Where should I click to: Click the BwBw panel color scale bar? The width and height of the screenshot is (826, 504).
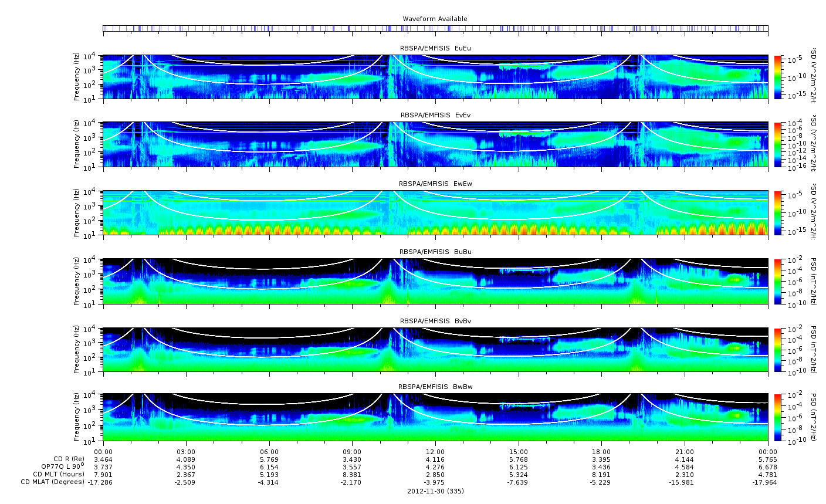[777, 417]
